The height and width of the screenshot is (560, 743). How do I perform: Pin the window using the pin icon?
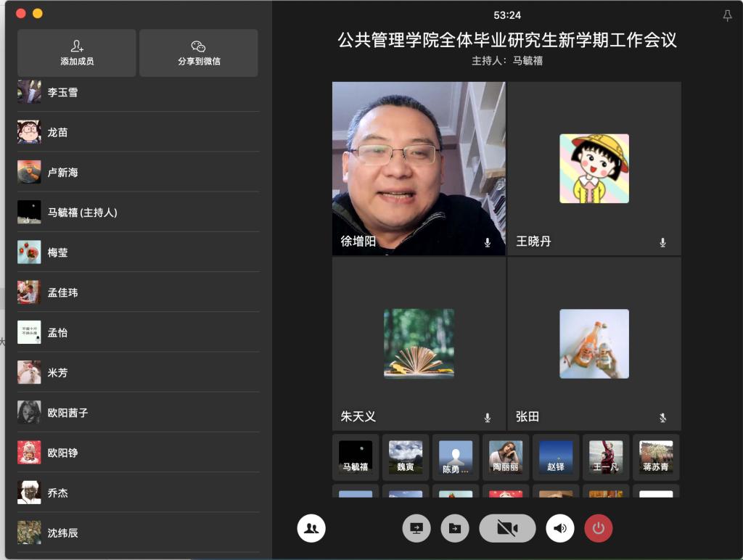tap(727, 16)
